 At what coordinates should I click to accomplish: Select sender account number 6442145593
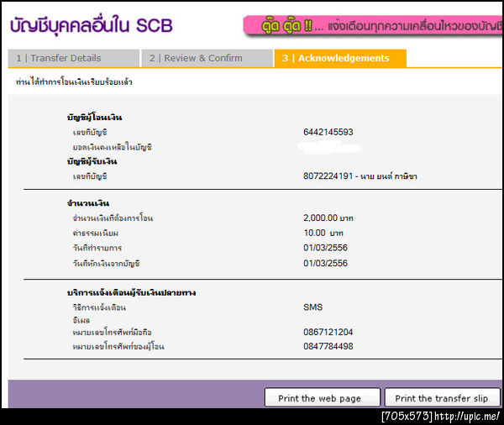tap(328, 132)
